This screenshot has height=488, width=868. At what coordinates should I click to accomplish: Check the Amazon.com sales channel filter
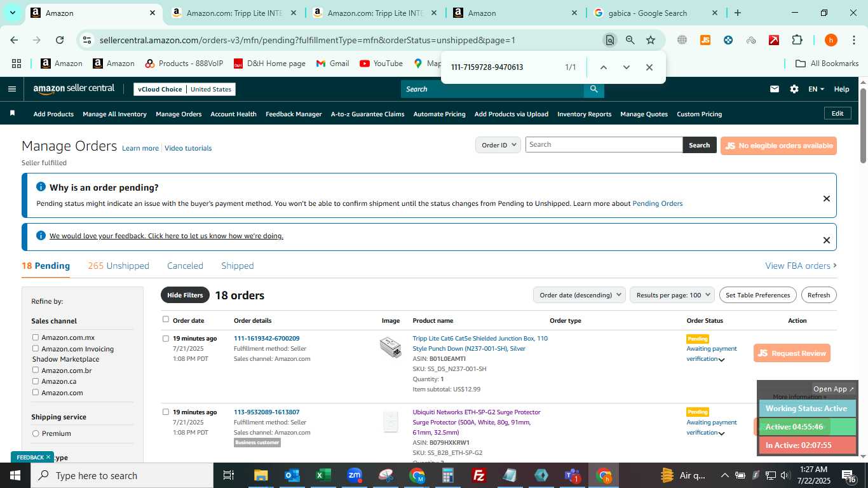36,392
